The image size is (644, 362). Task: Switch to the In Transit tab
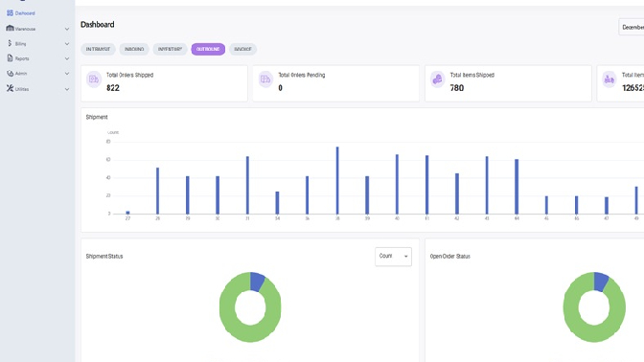[98, 49]
